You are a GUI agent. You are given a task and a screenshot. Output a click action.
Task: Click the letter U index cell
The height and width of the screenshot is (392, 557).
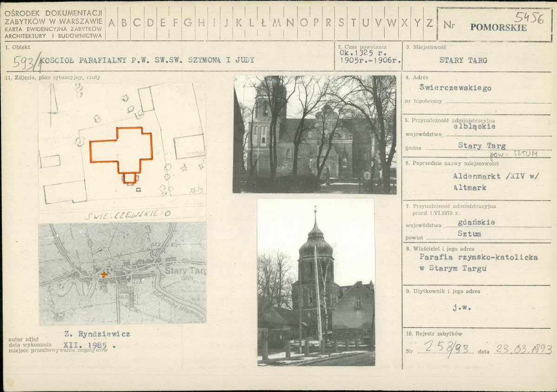(x=366, y=23)
